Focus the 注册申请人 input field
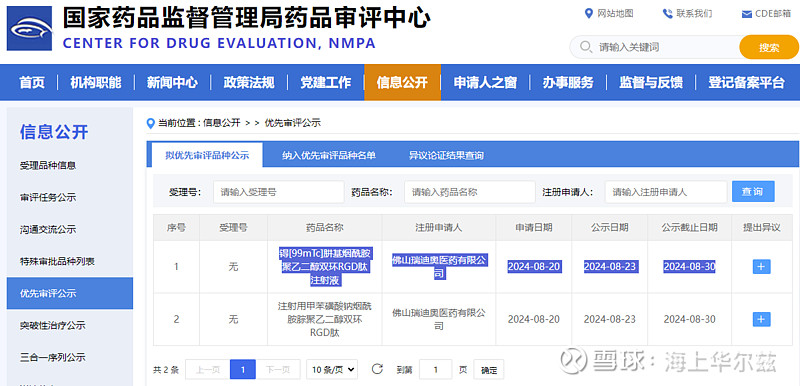This screenshot has height=386, width=800. 666,192
